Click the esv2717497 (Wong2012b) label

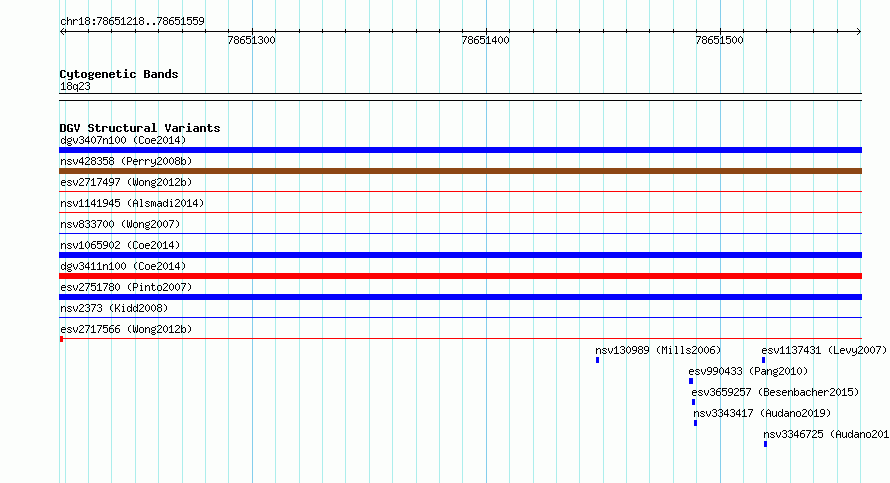pyautogui.click(x=126, y=182)
